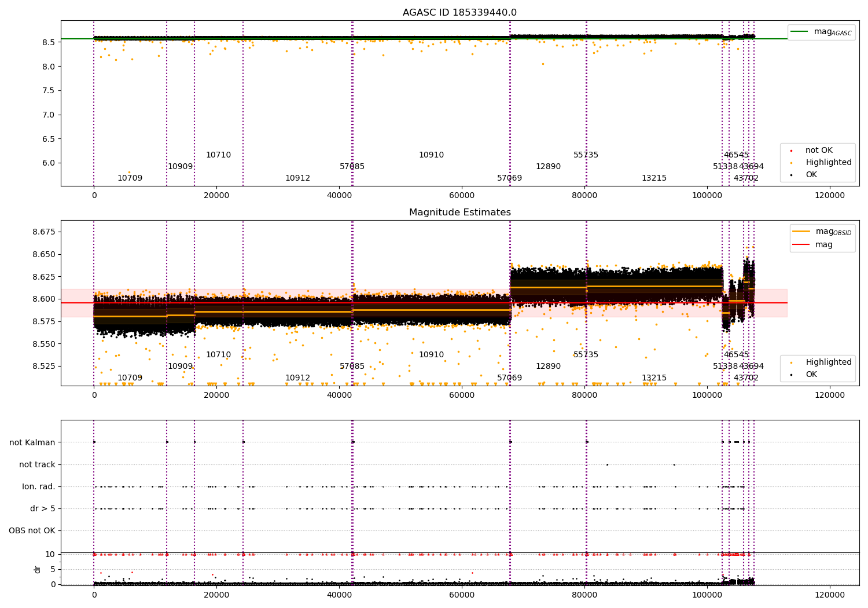Click obsid label 57069 in top plot
This screenshot has width=868, height=608.
tap(509, 178)
